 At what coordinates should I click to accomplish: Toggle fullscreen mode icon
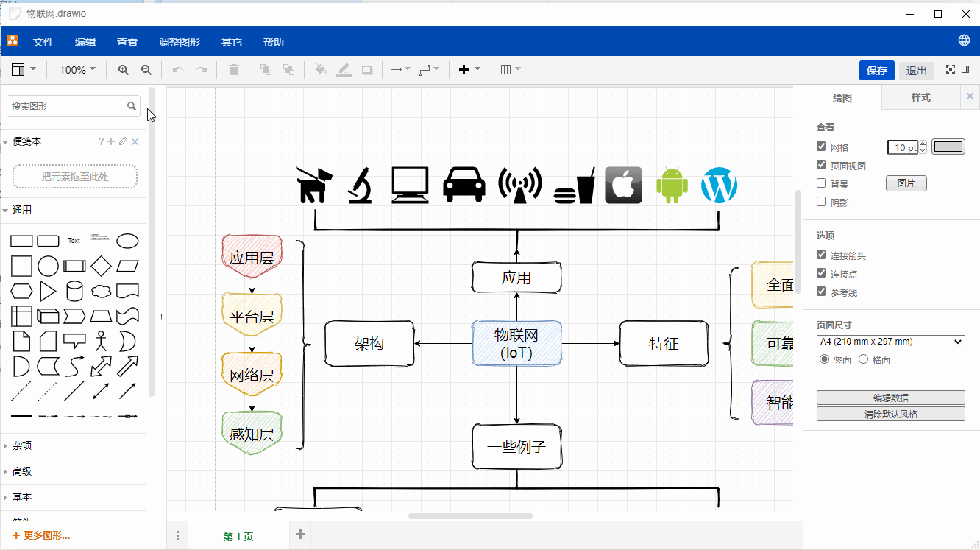tap(951, 70)
